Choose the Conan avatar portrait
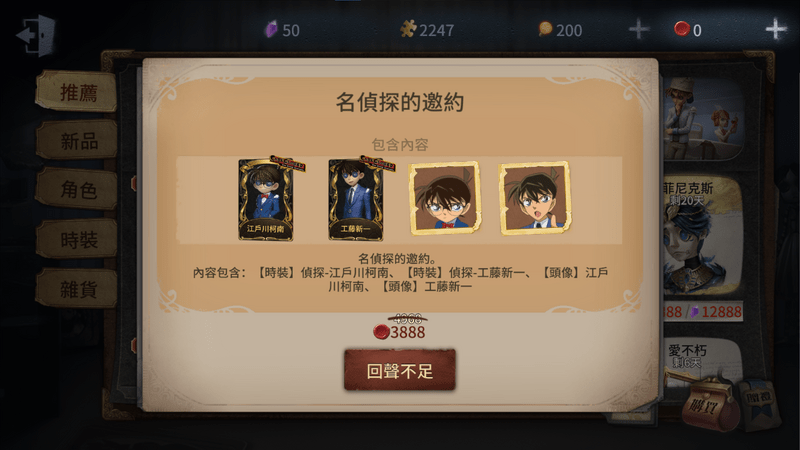800x450 pixels. click(445, 198)
